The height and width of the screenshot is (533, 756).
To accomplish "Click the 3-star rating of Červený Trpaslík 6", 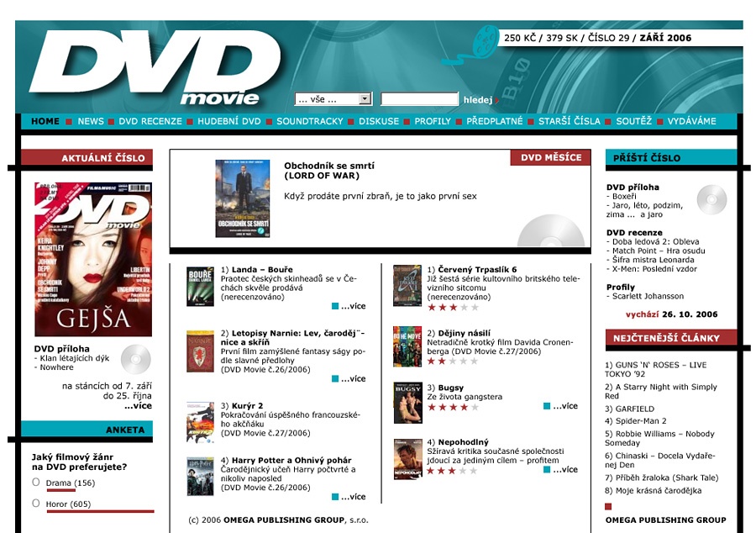I will (453, 308).
